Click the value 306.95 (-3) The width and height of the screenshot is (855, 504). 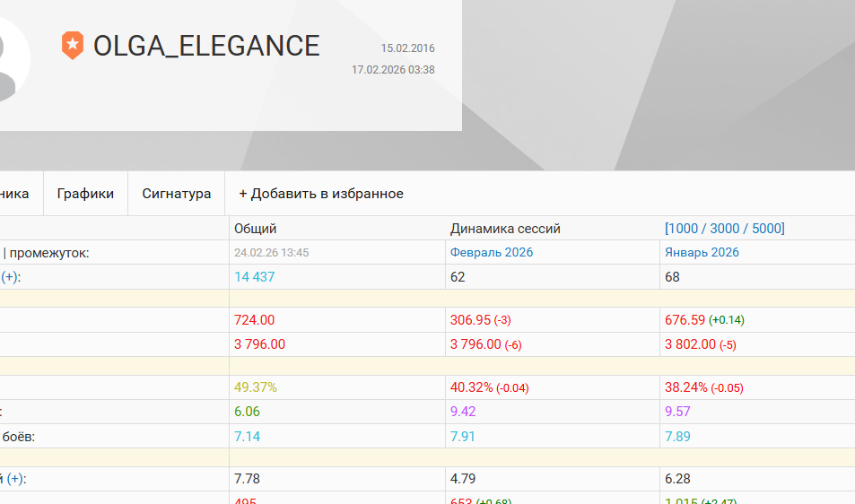480,320
